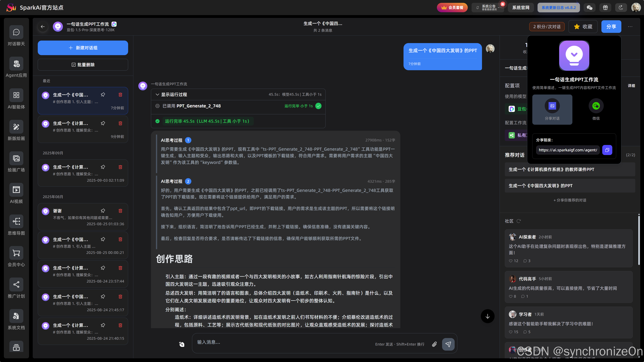Select the 微信 share icon
644x362 pixels.
click(x=596, y=106)
